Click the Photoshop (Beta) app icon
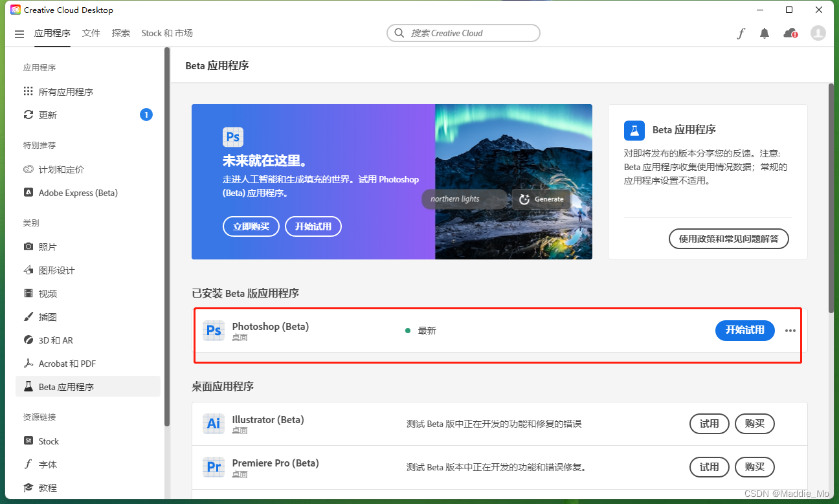Viewport: 839px width, 504px height. click(214, 331)
